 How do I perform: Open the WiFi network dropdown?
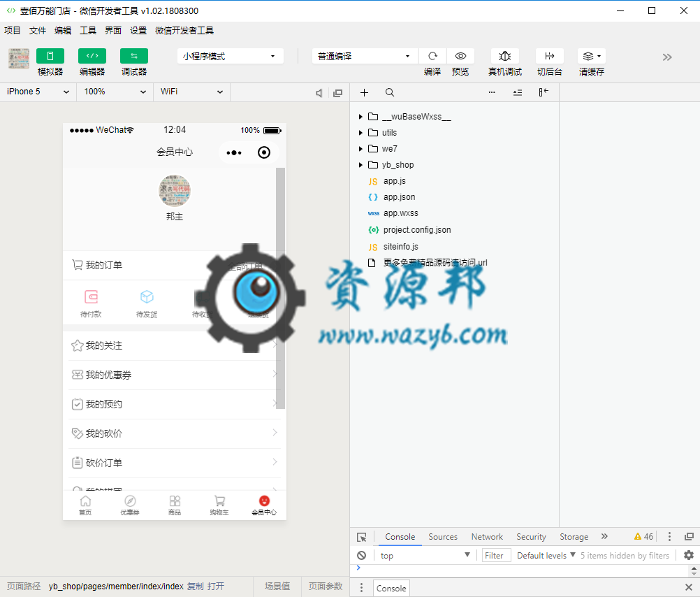point(191,92)
